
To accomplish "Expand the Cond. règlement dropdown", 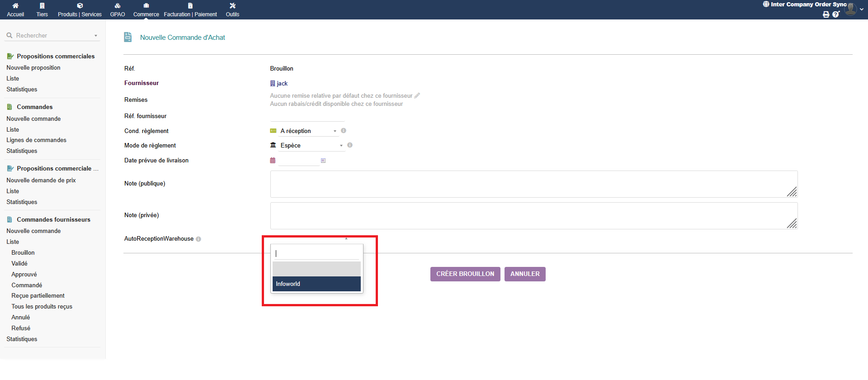I will 335,131.
